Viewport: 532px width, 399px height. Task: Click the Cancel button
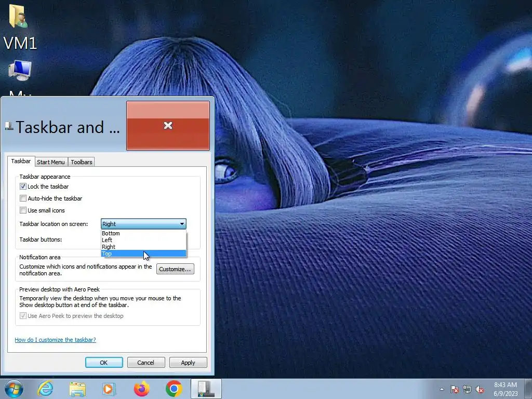click(x=146, y=362)
